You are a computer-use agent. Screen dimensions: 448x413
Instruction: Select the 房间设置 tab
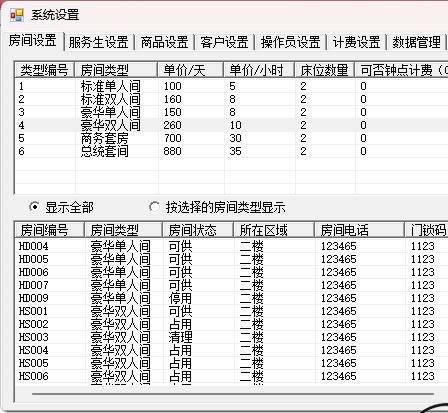pyautogui.click(x=32, y=41)
